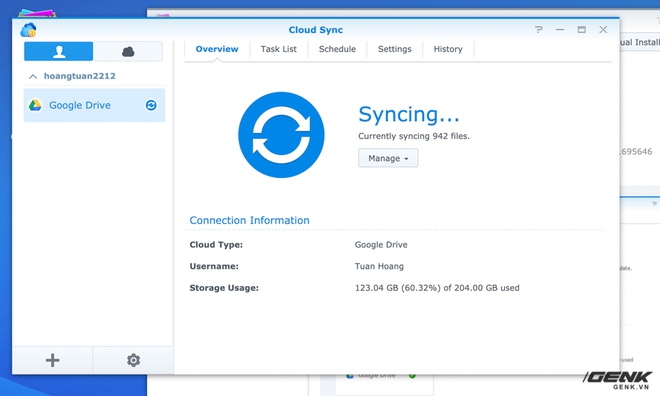Open the Overview tab
This screenshot has width=660, height=396.
click(217, 49)
